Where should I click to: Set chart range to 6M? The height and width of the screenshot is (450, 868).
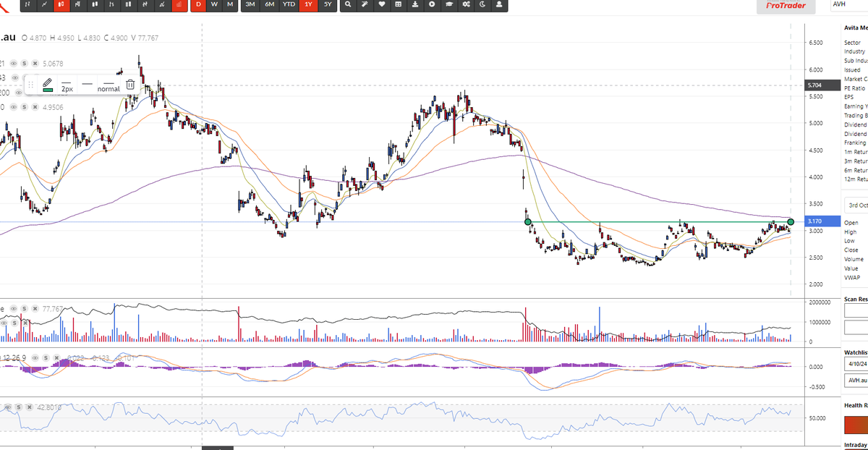click(x=269, y=4)
